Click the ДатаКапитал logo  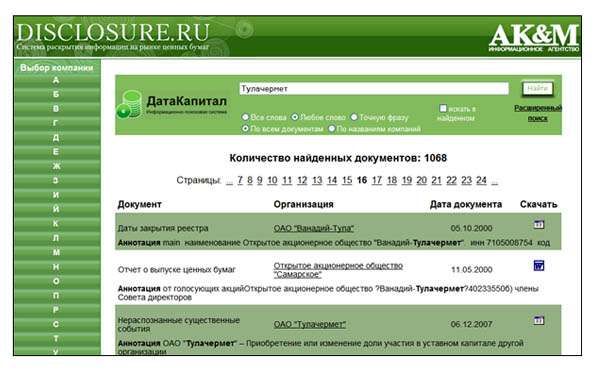[x=172, y=104]
